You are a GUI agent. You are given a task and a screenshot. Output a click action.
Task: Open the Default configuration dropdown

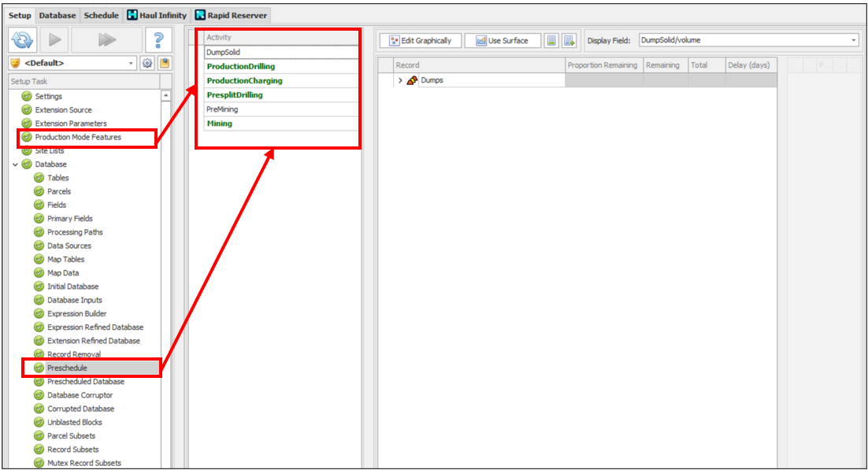coord(131,63)
